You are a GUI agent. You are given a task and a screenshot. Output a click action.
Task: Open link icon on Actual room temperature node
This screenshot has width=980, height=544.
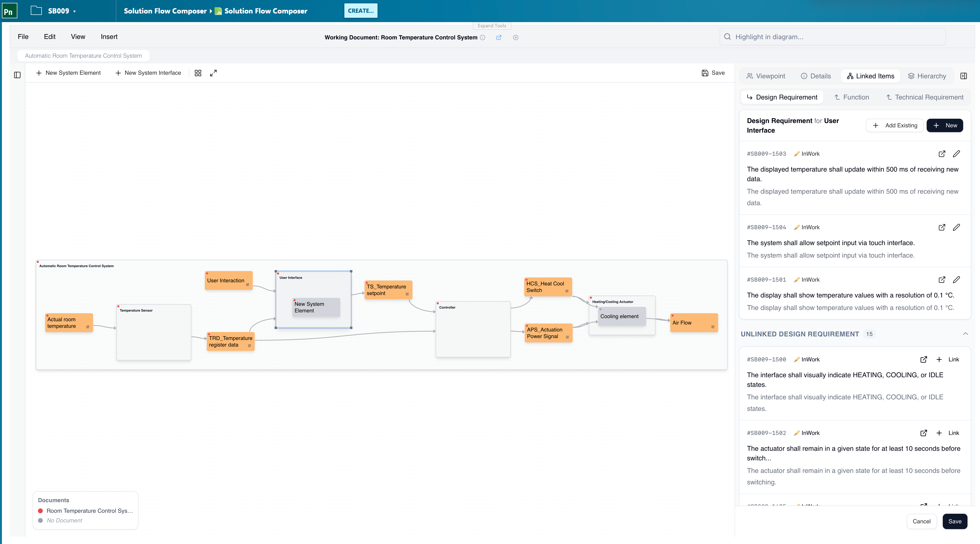click(x=88, y=327)
